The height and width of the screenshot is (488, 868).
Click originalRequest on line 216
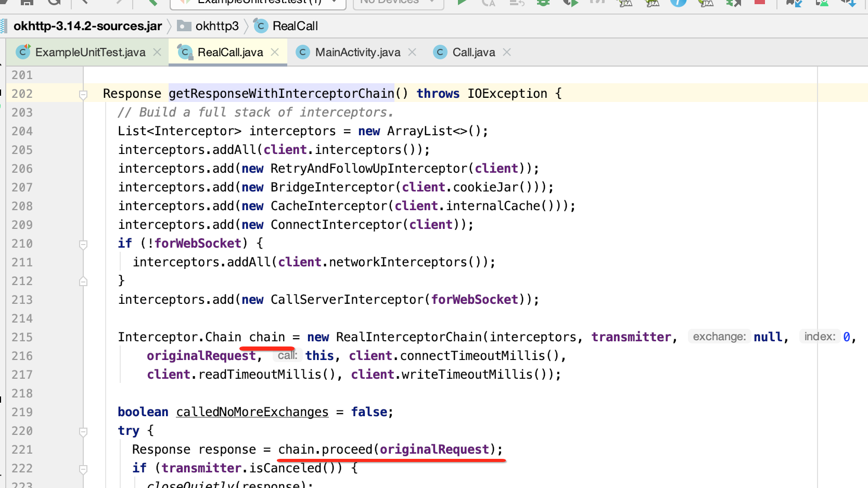click(201, 356)
